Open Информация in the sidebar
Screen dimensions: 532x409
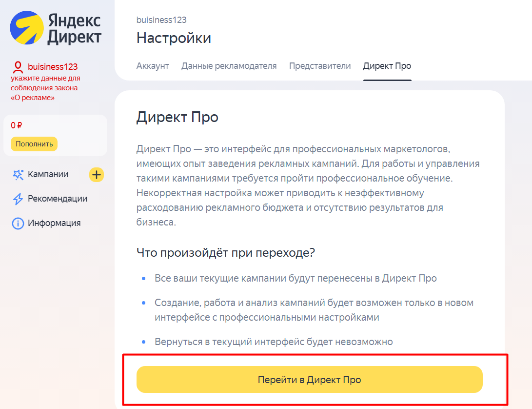54,223
